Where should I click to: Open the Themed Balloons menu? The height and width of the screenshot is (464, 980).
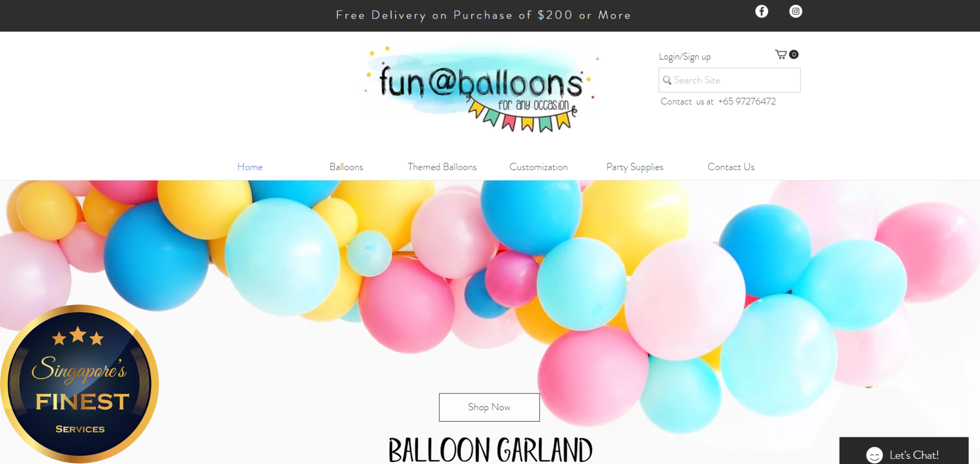[x=442, y=167]
